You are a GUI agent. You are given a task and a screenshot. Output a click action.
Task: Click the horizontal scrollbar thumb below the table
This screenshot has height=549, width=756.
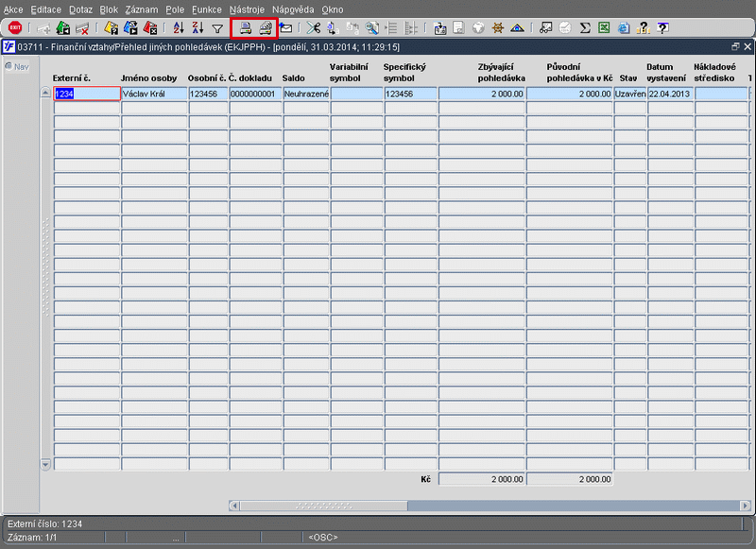[324, 506]
